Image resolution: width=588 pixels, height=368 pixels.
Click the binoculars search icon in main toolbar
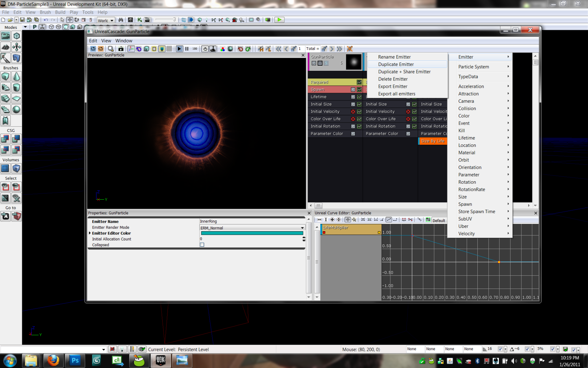pos(121,20)
